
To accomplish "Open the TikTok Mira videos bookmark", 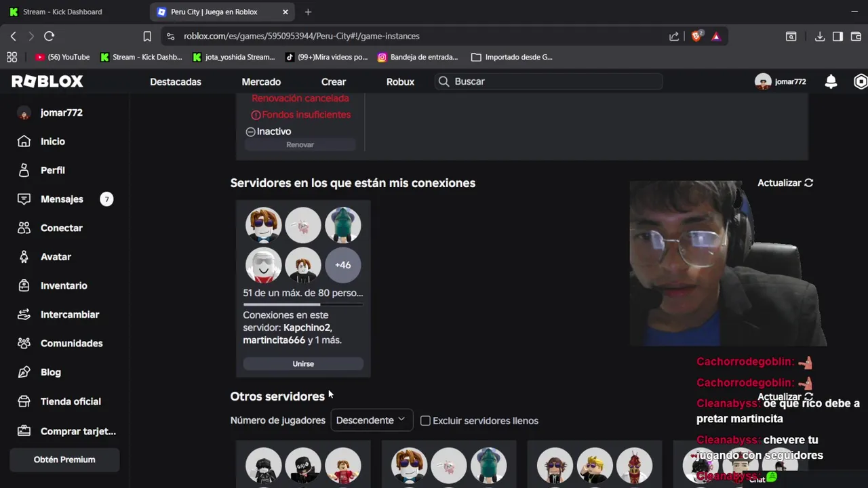I will pos(326,57).
